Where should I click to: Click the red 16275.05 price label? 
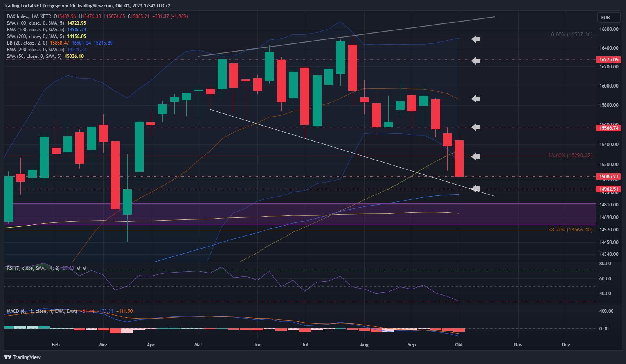pyautogui.click(x=609, y=60)
